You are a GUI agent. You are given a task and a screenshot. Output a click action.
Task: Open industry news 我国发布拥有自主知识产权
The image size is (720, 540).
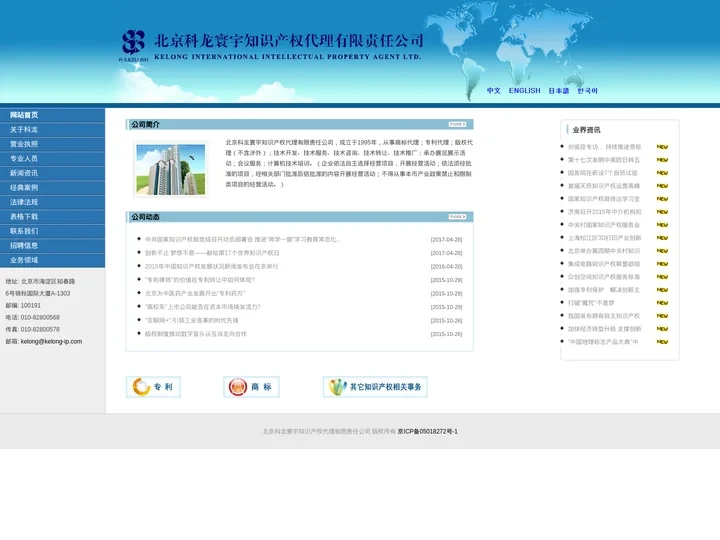[604, 316]
